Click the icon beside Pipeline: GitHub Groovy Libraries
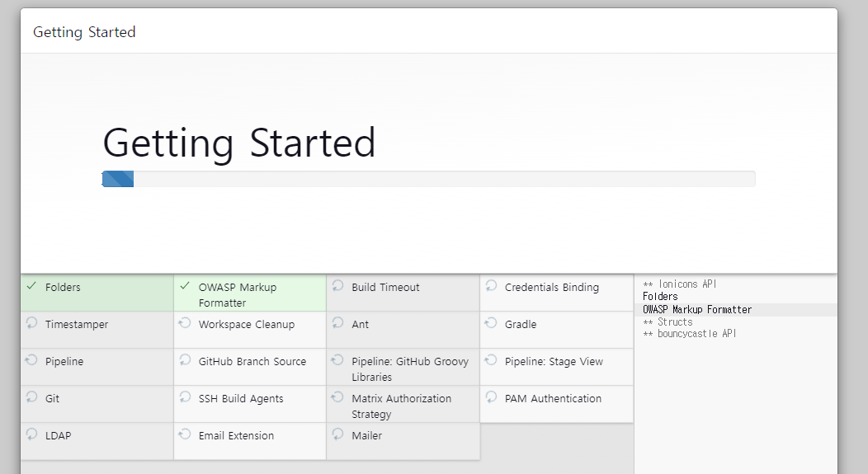 [337, 360]
